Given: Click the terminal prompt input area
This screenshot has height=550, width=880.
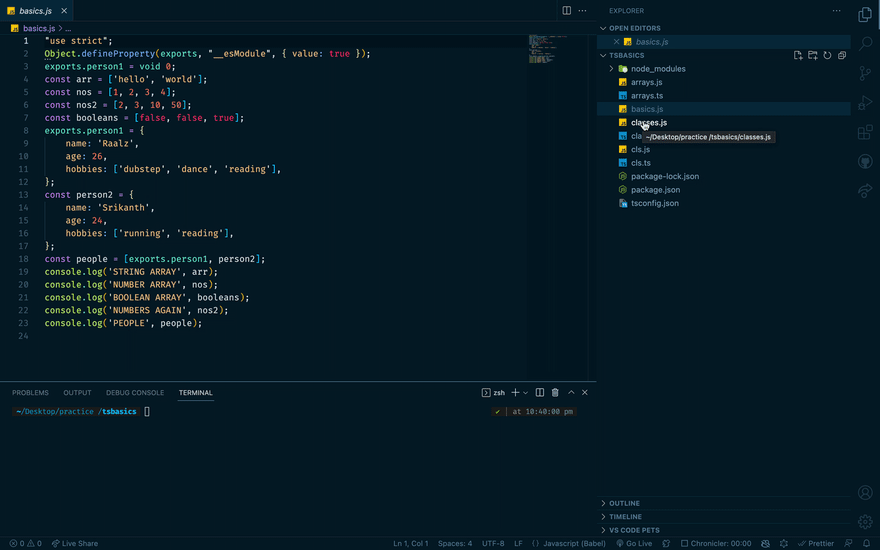Looking at the screenshot, I should click(147, 411).
